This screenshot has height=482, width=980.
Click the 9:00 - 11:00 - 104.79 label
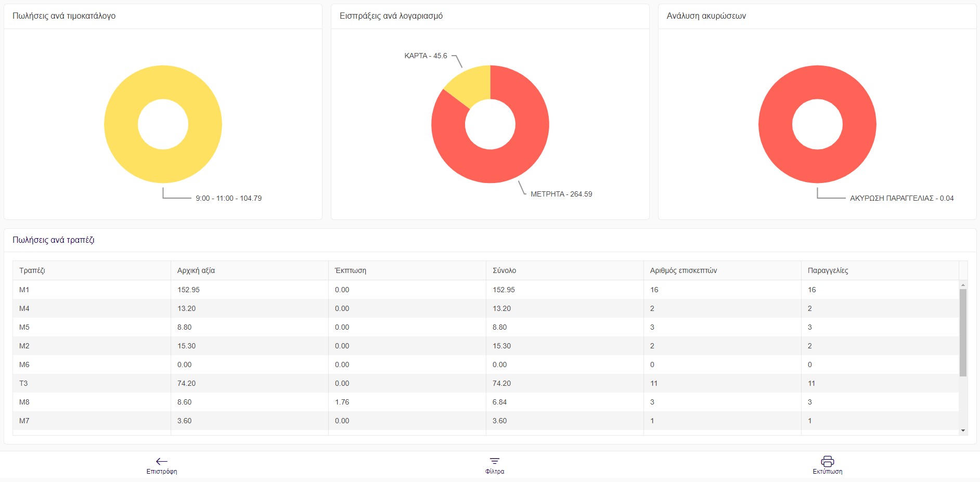point(228,198)
